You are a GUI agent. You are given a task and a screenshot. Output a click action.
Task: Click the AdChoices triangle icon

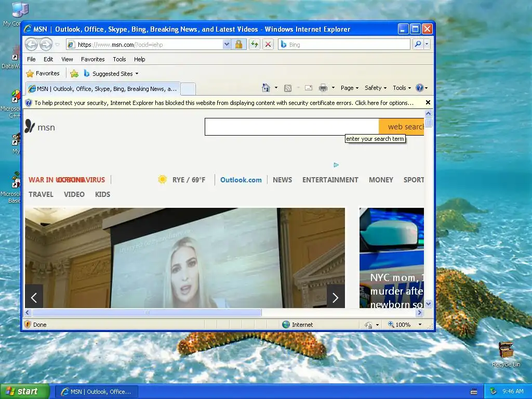point(336,165)
